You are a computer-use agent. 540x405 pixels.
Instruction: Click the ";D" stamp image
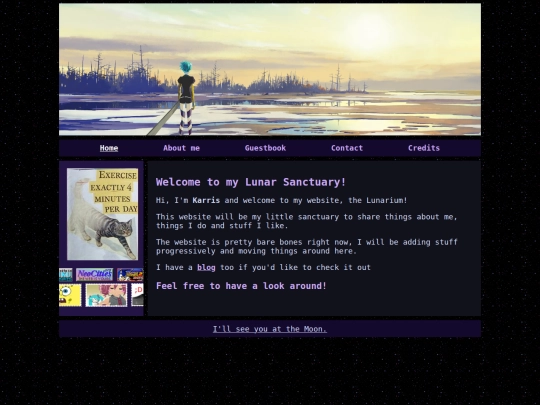click(137, 295)
